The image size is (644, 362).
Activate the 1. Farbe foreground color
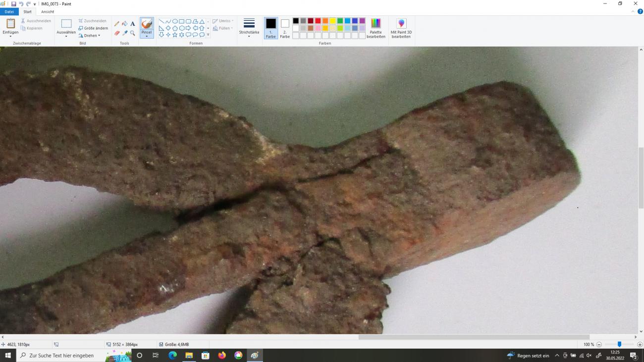pos(271,28)
